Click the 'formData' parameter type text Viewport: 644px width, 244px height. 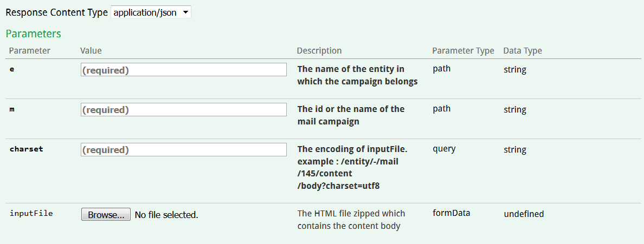click(x=451, y=213)
